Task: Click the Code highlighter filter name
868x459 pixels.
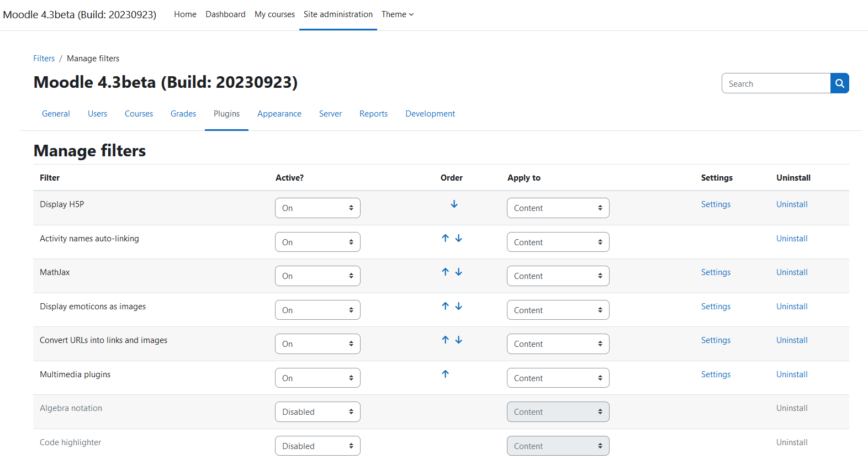Action: [x=70, y=442]
